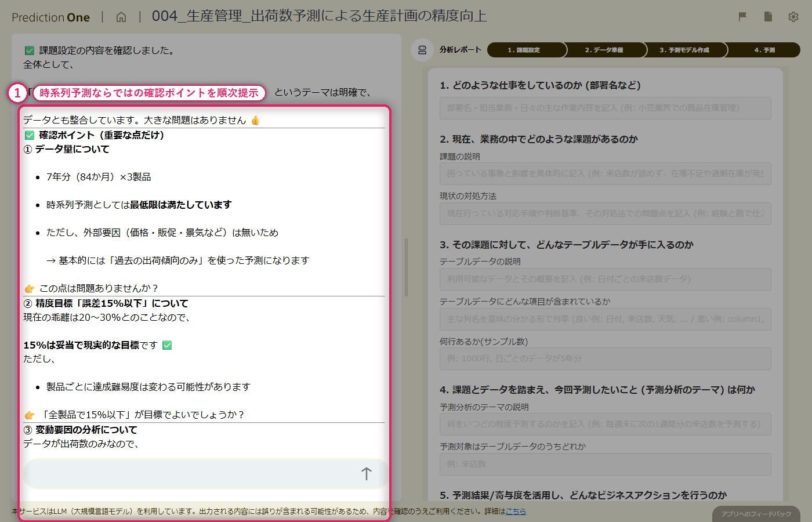The height and width of the screenshot is (522, 812).
Task: Click heading 5. 予測結果/寄与度を活用し
Action: 583,495
